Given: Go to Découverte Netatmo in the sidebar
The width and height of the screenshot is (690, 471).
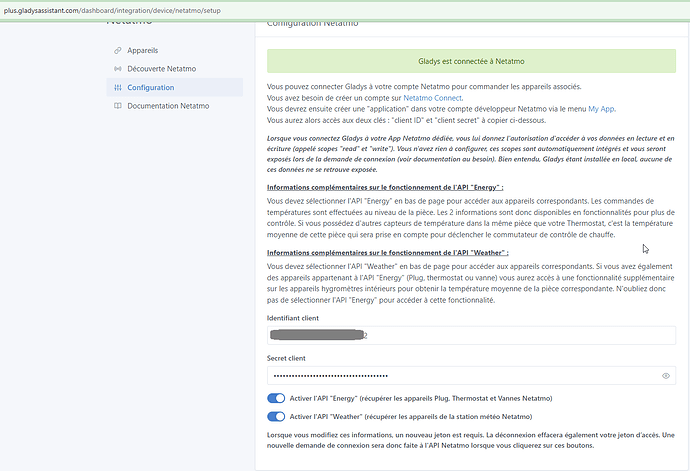Looking at the screenshot, I should coord(166,69).
